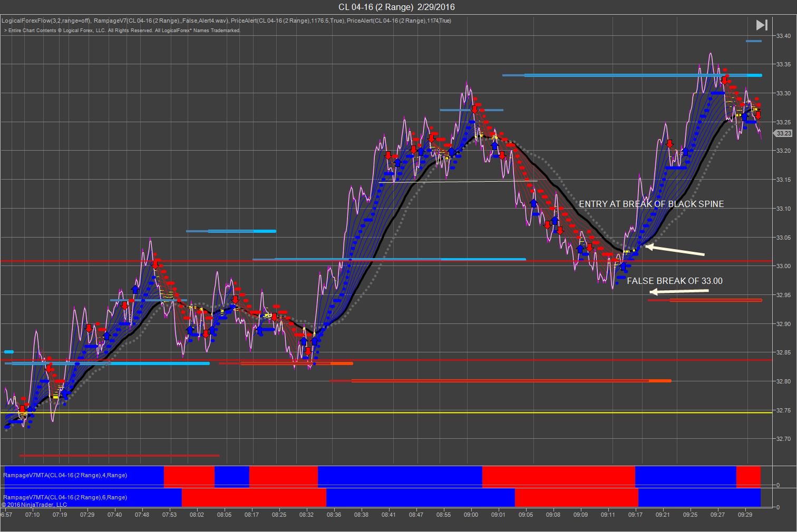The width and height of the screenshot is (797, 532).
Task: Click the 08:47 time axis label
Action: click(416, 515)
